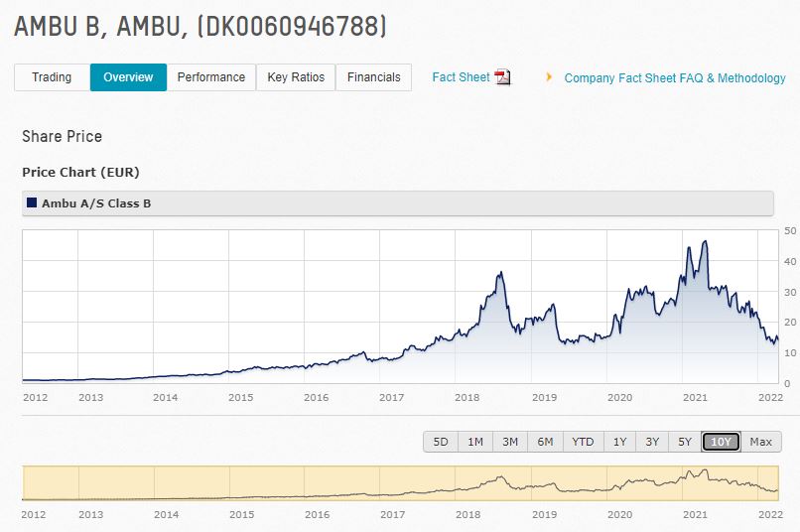Switch chart to 6M range
The width and height of the screenshot is (800, 532).
coord(545,442)
